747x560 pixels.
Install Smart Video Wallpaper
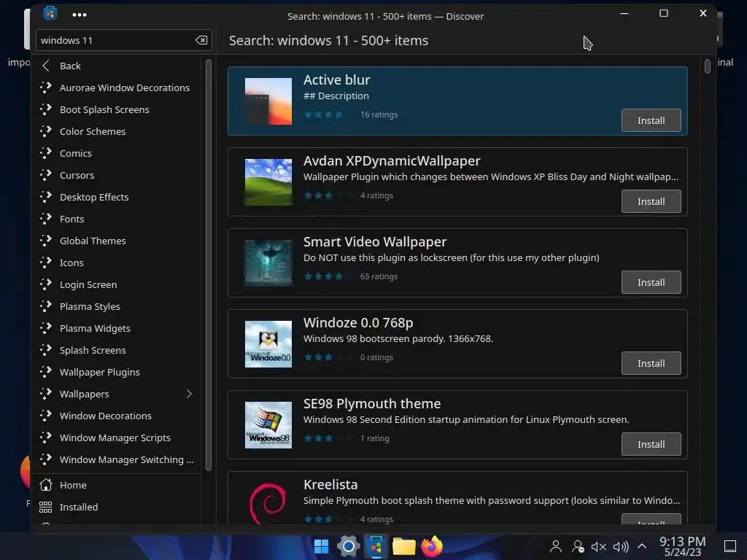click(x=651, y=282)
